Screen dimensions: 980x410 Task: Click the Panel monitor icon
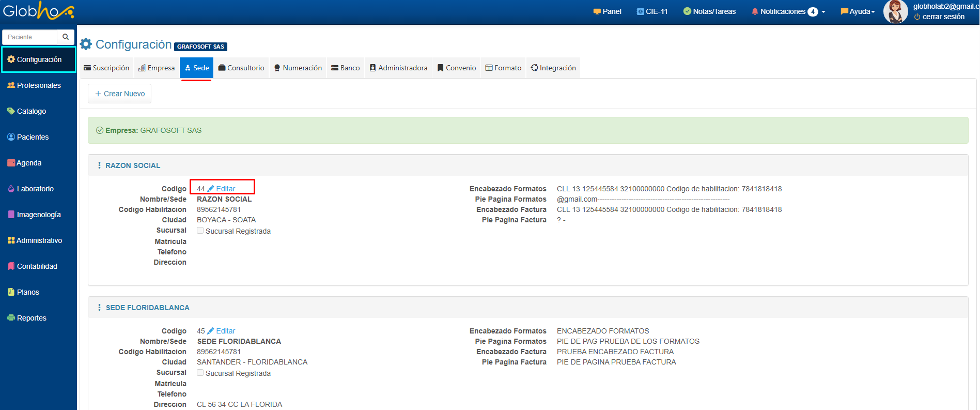(597, 11)
